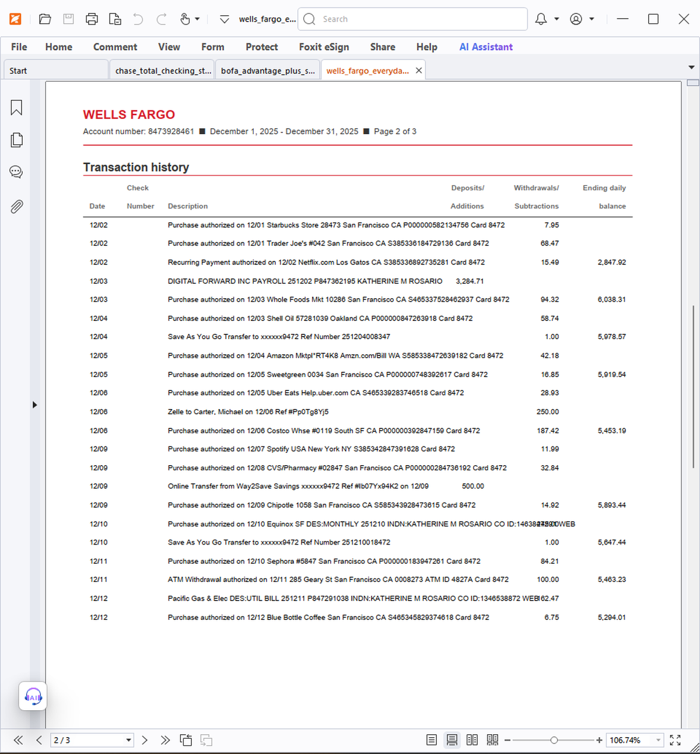The height and width of the screenshot is (754, 700).
Task: Open the AI Assistant tab
Action: click(x=486, y=47)
